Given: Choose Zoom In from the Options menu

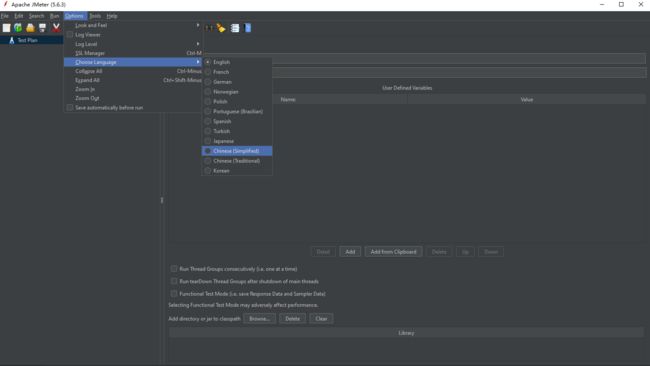Looking at the screenshot, I should [133, 89].
